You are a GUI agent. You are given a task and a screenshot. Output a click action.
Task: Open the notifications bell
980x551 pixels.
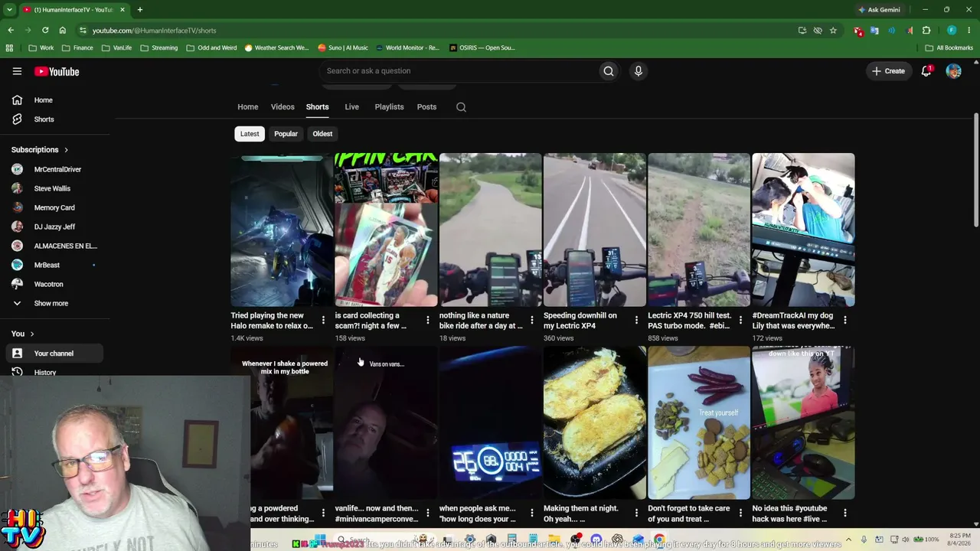coord(926,71)
